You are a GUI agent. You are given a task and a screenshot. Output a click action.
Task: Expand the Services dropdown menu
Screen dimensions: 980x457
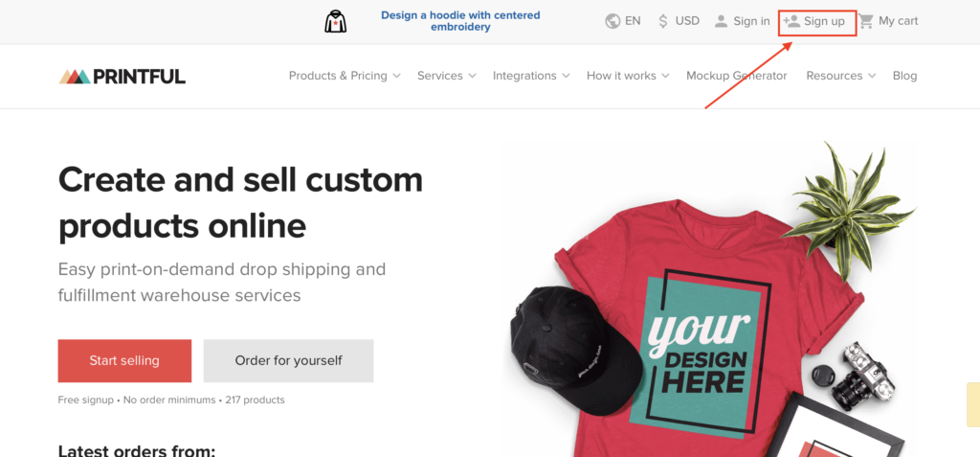(x=446, y=76)
